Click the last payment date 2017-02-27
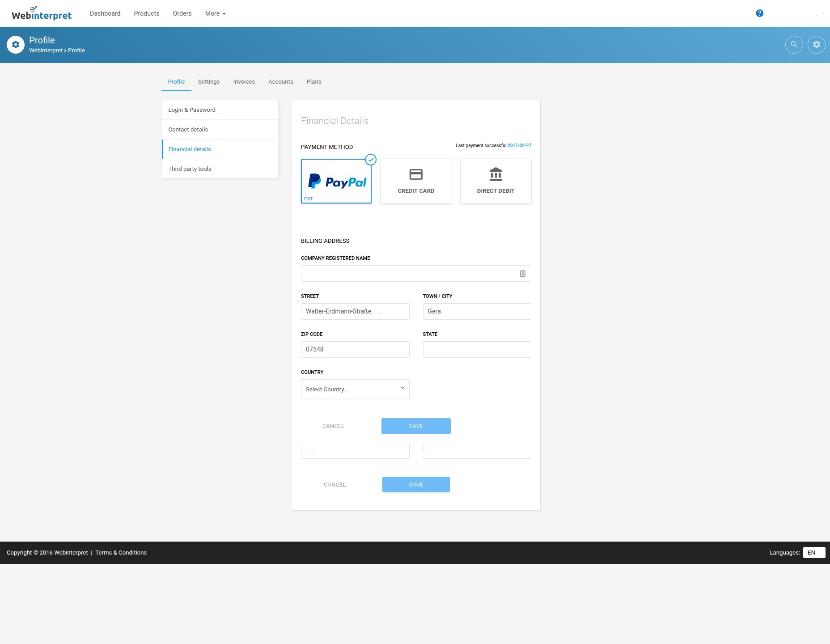 519,146
